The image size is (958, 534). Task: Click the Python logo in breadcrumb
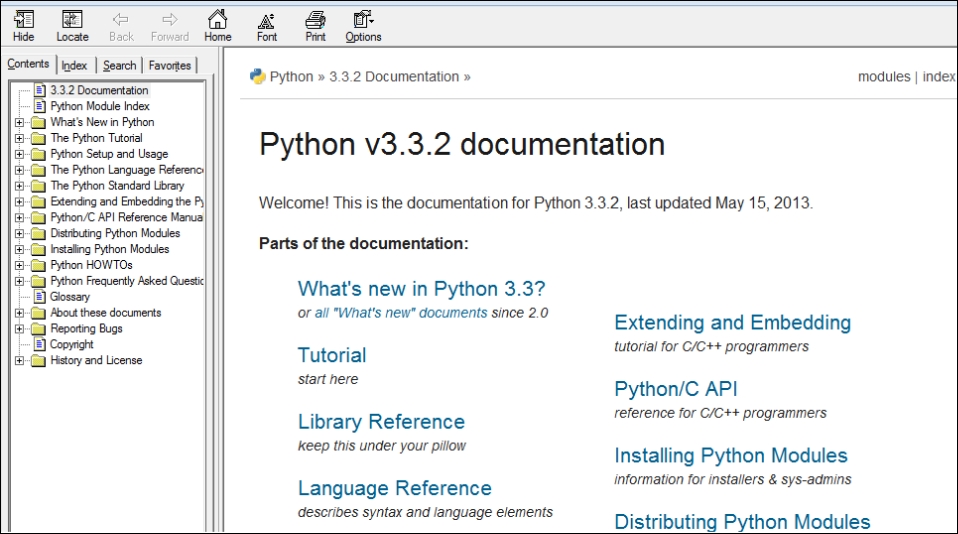[x=257, y=76]
